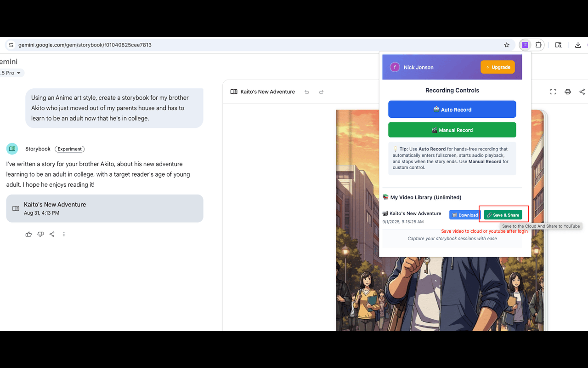The height and width of the screenshot is (368, 588).
Task: Click the 'Capture your storybook sessions with ease' text
Action: coord(452,238)
